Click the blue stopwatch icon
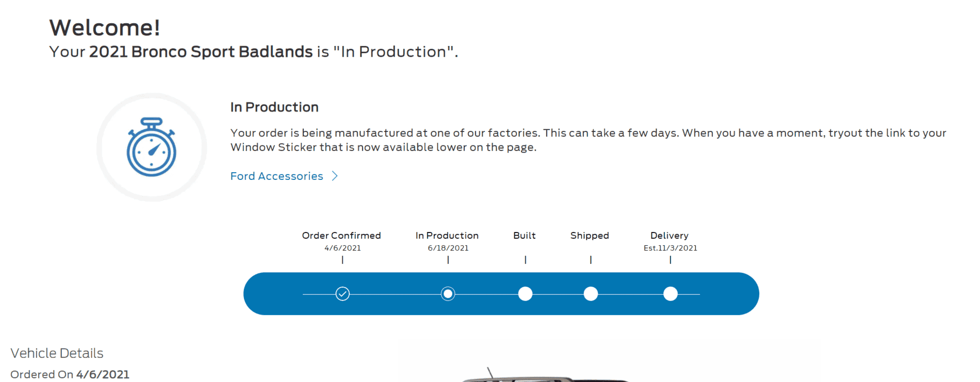The width and height of the screenshot is (980, 382). (x=152, y=147)
